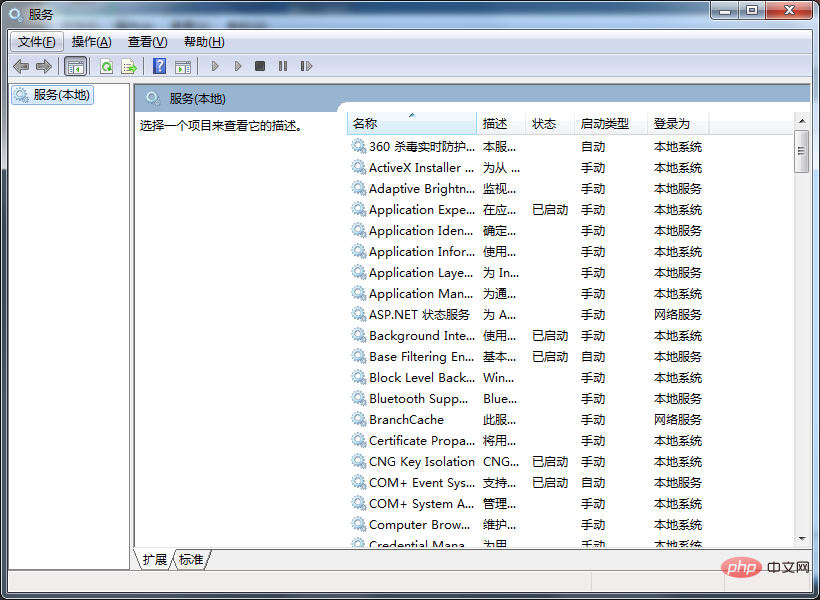Switch to the 标准 tab

[x=191, y=560]
